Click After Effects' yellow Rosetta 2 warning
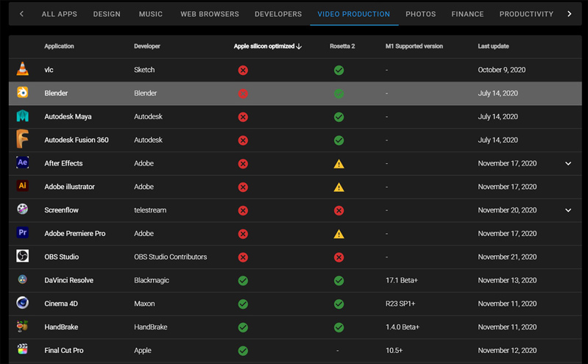The image size is (588, 364). pos(339,164)
